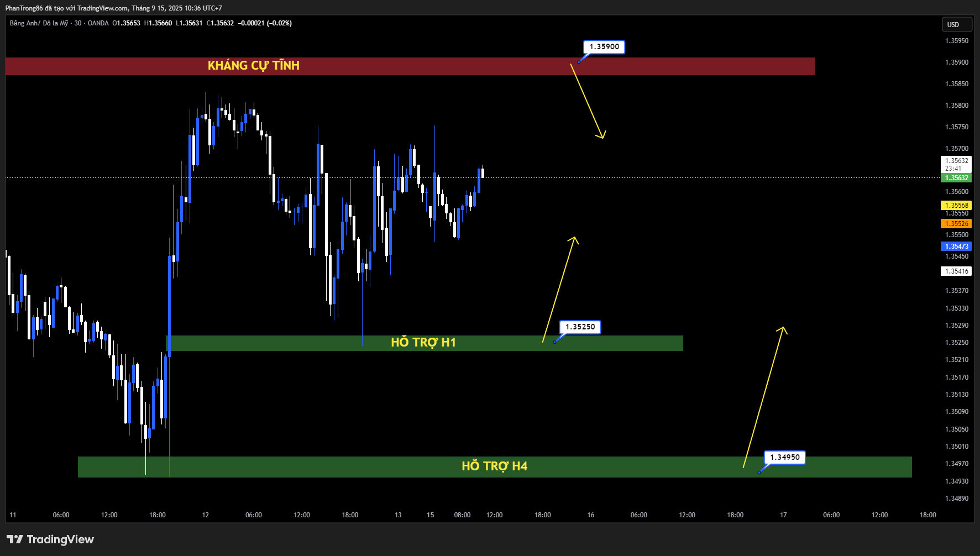Click the 1.35290 price axis label
This screenshot has height=556, width=980.
(957, 326)
